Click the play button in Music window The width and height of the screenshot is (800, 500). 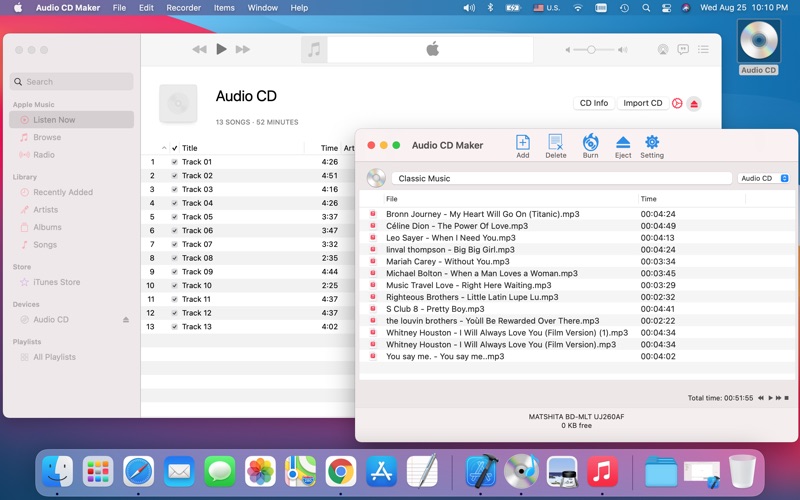coord(221,49)
